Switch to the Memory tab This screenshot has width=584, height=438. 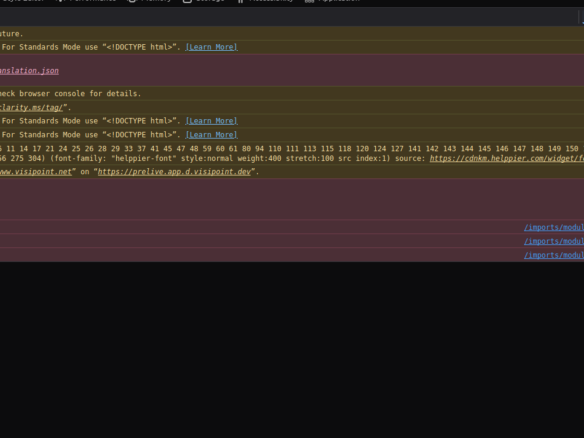point(149,1)
